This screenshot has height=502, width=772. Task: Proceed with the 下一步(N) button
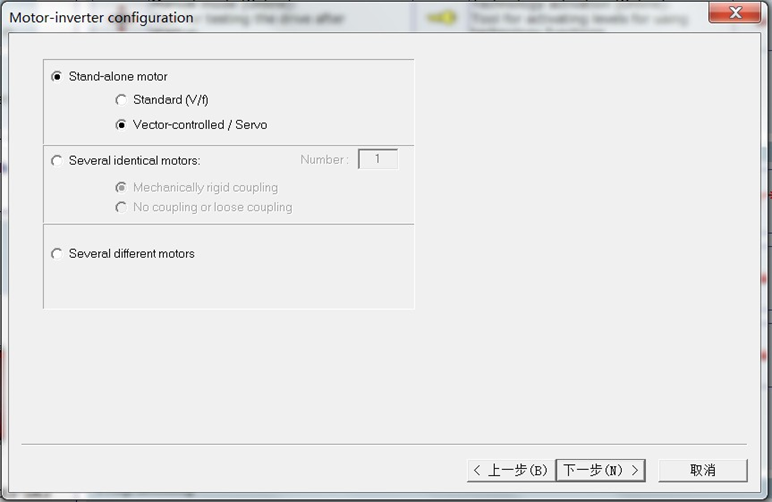click(600, 470)
